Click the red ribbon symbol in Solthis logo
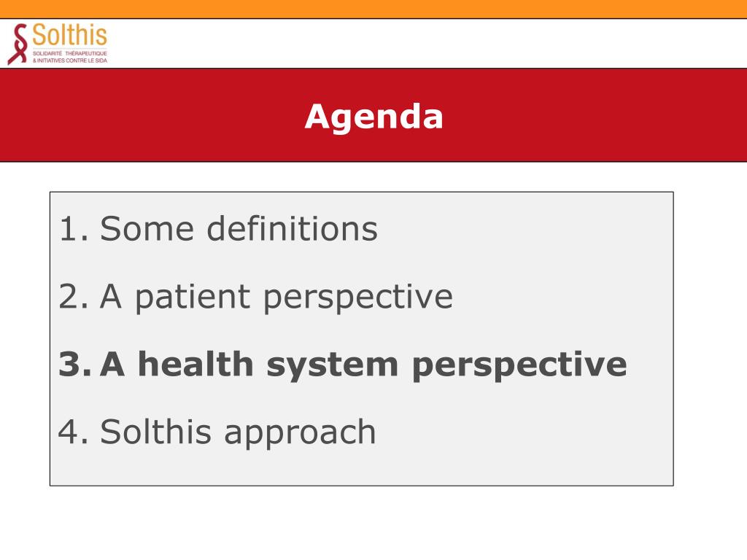Screen dimensions: 747x560 [x=18, y=44]
